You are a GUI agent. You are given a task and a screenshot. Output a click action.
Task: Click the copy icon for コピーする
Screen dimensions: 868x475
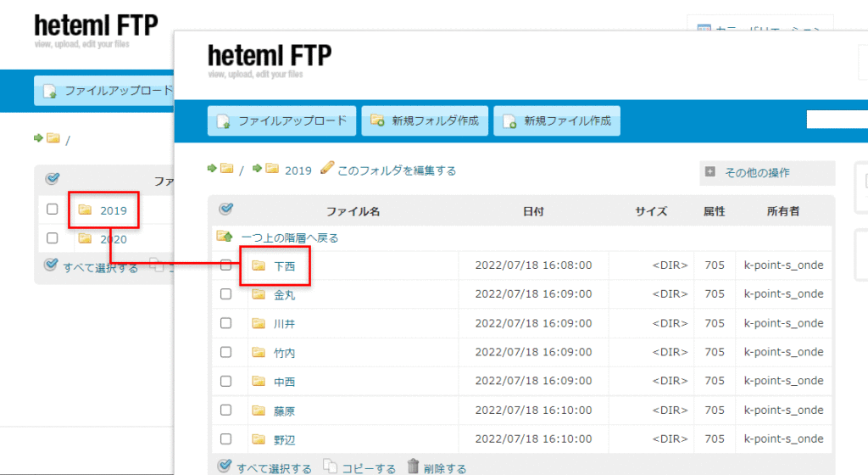tap(331, 467)
